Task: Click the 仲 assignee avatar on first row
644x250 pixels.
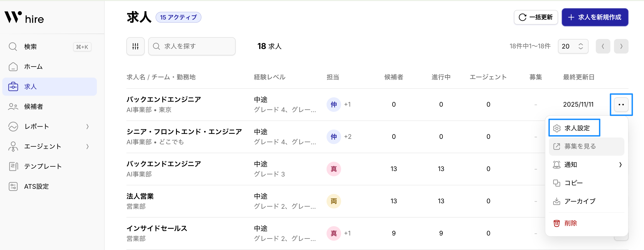Action: tap(334, 105)
